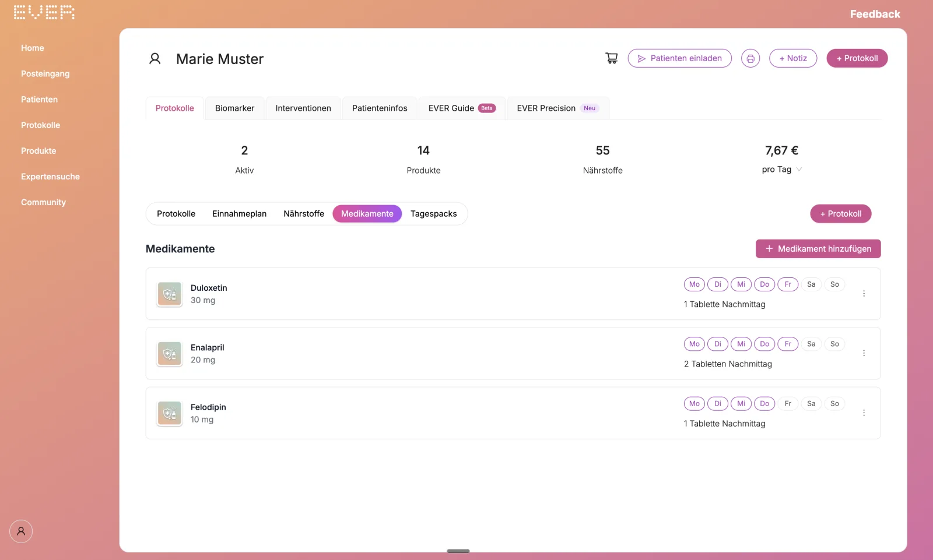This screenshot has height=560, width=933.
Task: Click the EVER logo
Action: (x=44, y=13)
